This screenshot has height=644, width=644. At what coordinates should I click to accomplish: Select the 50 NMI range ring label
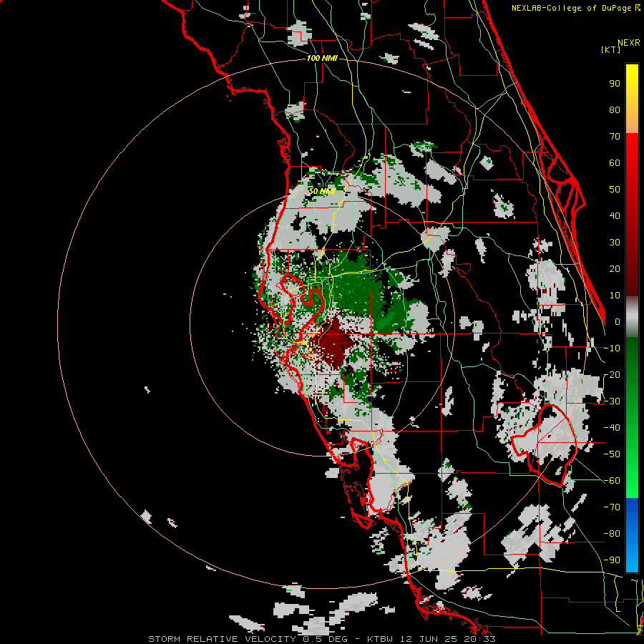coord(322,191)
